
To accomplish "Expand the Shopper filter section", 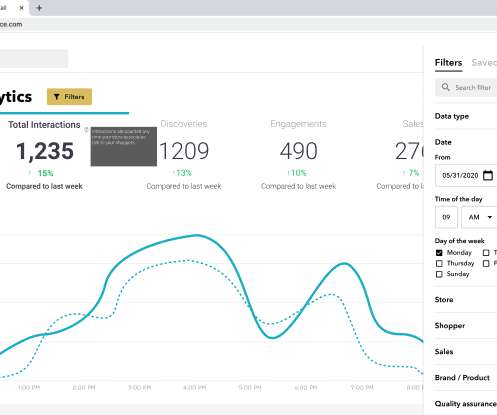I will [x=466, y=325].
